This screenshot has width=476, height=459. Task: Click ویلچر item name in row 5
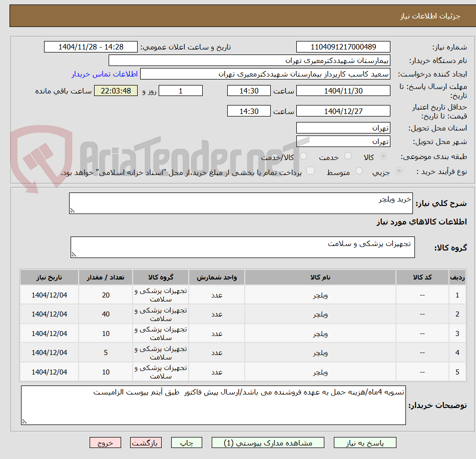[320, 372]
